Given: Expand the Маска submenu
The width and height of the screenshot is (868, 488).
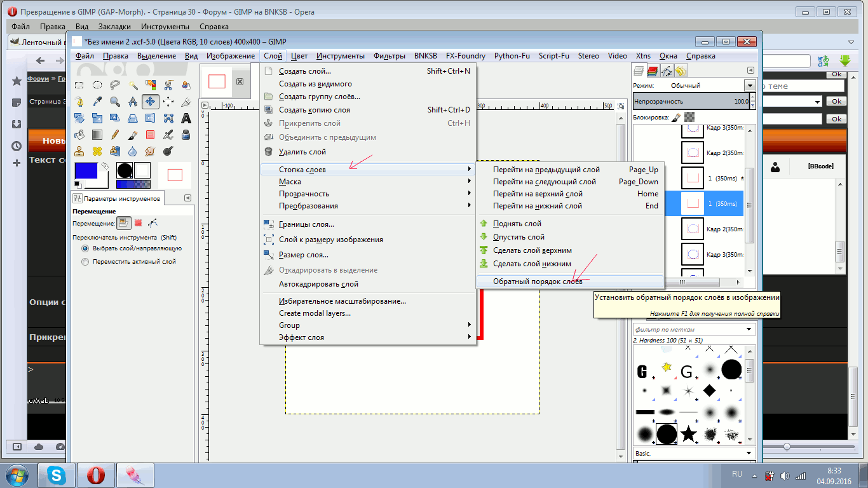Looking at the screenshot, I should tap(369, 182).
